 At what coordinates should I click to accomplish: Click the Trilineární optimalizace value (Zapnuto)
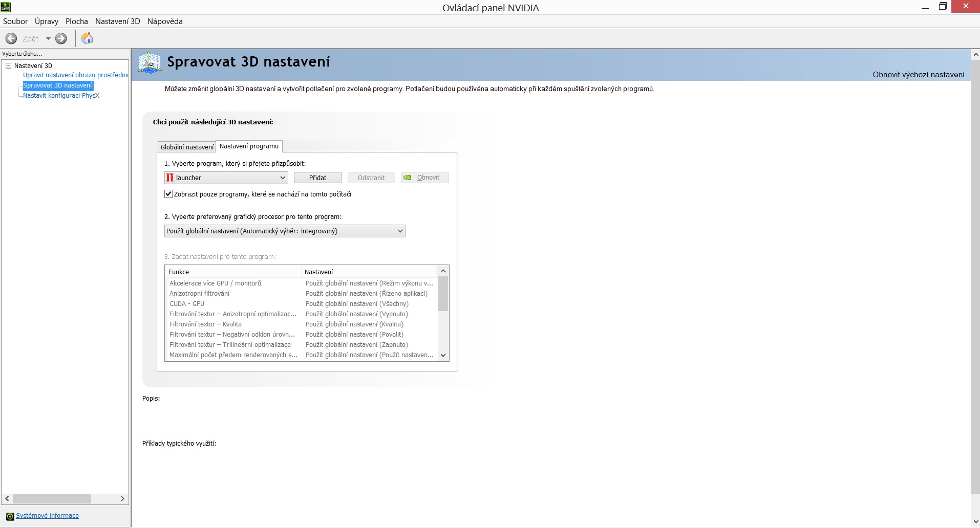pos(357,344)
